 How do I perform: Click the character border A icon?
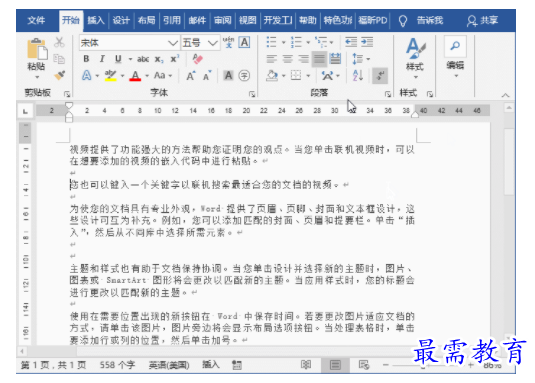click(x=244, y=42)
